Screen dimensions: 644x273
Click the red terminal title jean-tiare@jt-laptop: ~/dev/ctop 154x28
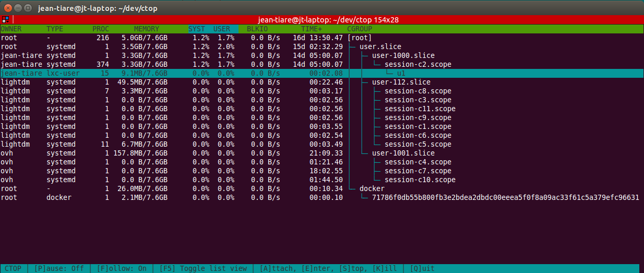(x=329, y=20)
